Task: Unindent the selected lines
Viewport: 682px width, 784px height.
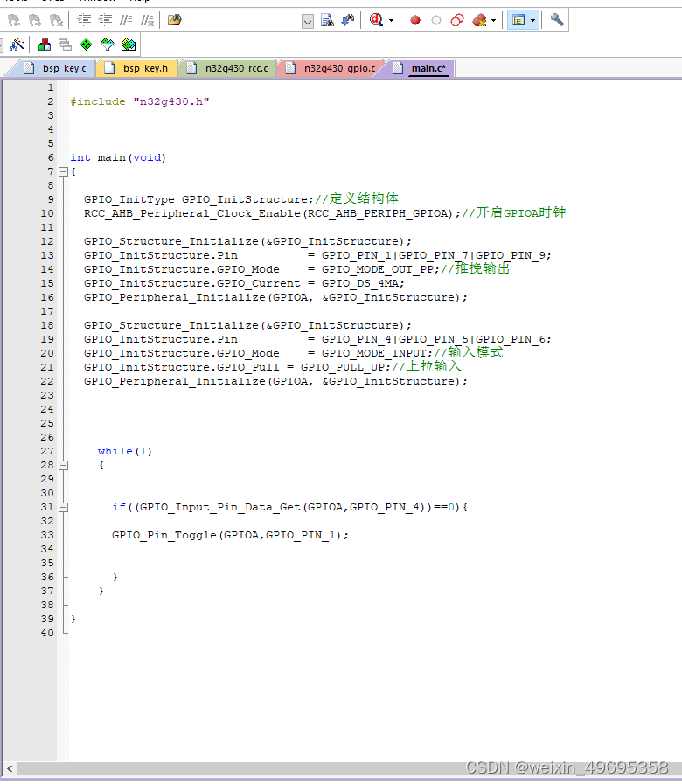Action: click(x=105, y=20)
